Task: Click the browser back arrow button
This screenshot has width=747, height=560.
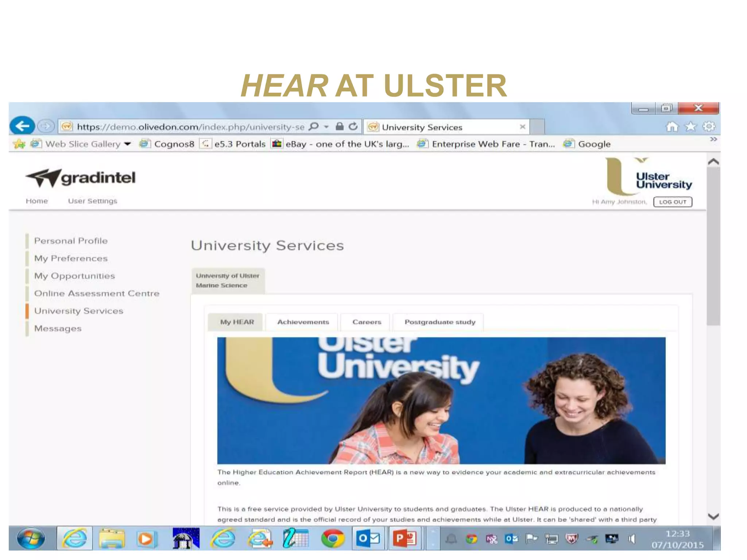Action: click(23, 126)
